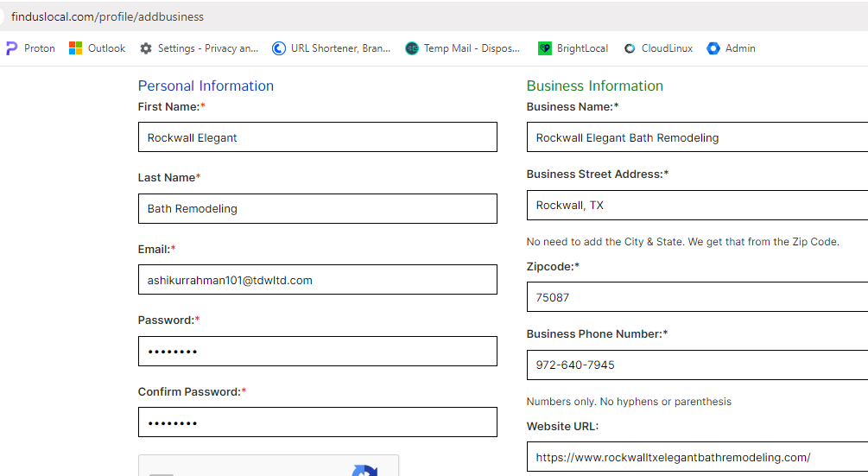
Task: Focus the First Name field
Action: 318,137
